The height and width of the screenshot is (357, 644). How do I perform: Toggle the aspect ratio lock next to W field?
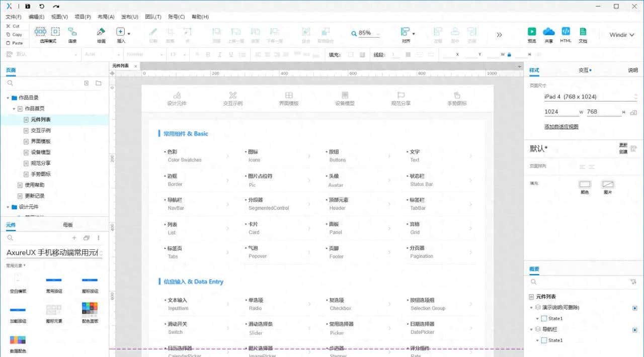509,54
